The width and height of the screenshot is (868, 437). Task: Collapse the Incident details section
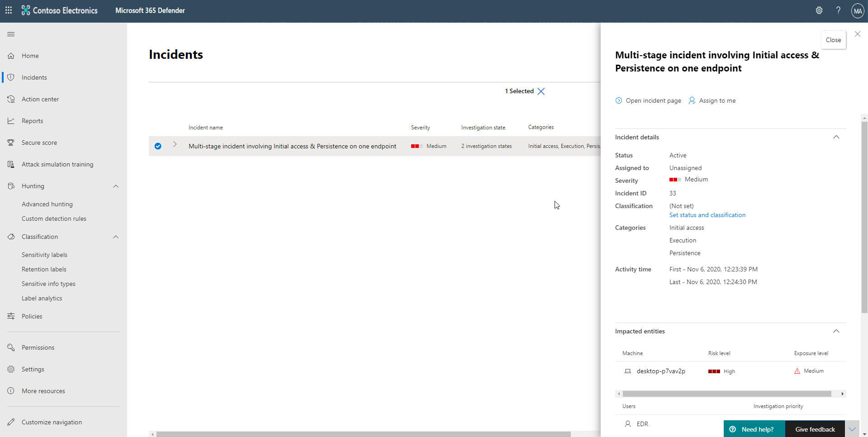(x=836, y=137)
